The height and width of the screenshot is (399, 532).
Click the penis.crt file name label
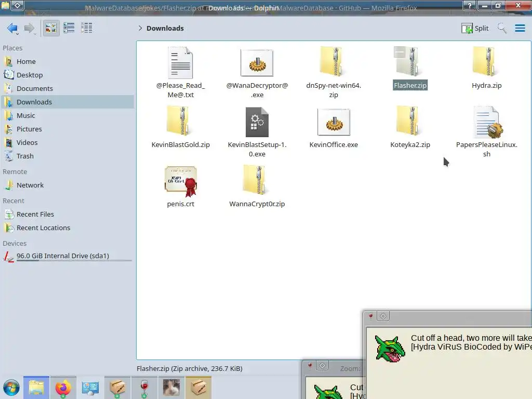[x=180, y=204]
